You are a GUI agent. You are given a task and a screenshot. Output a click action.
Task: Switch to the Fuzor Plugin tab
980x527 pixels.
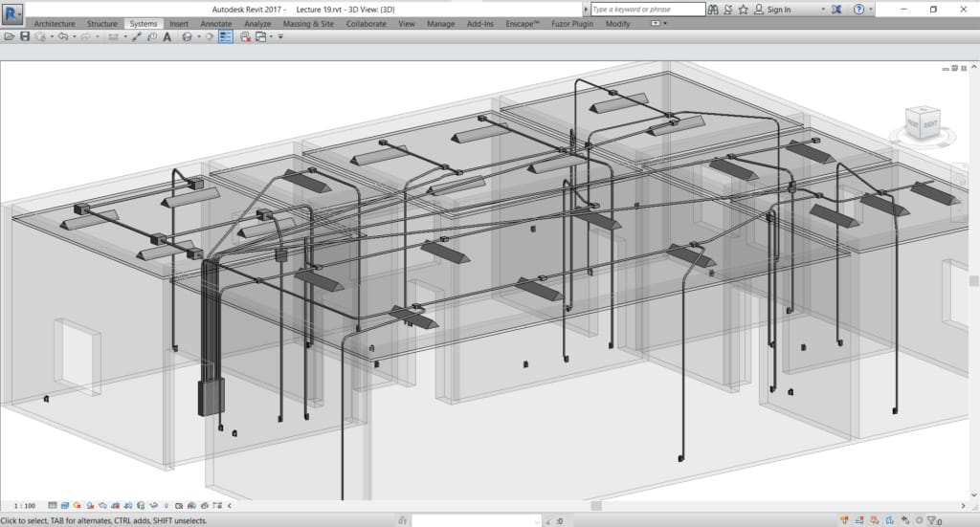pyautogui.click(x=572, y=24)
